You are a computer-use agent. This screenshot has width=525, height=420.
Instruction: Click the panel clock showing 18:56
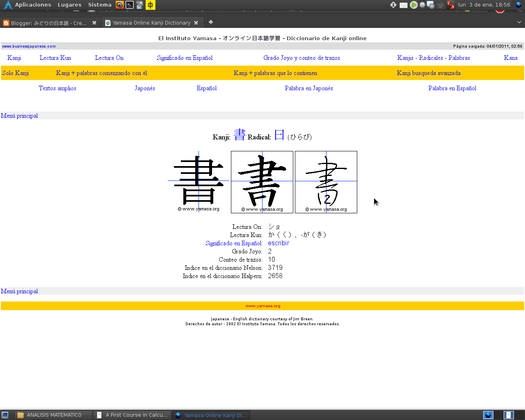point(484,5)
